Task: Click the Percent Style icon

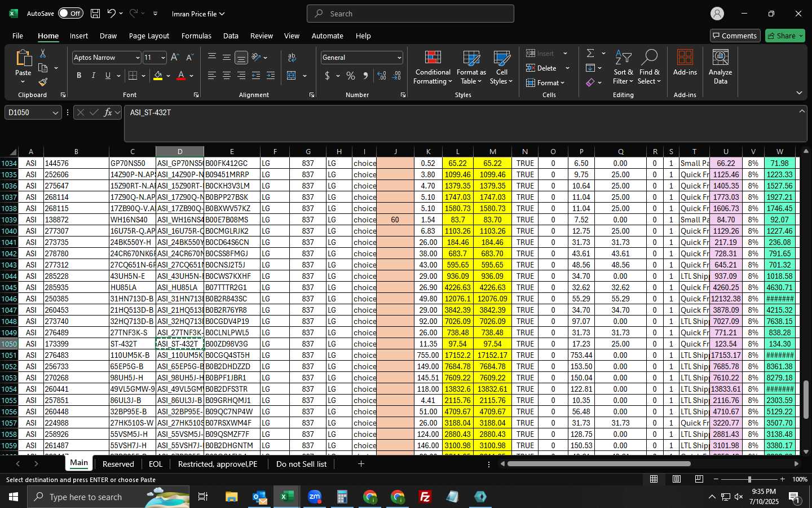Action: point(351,76)
